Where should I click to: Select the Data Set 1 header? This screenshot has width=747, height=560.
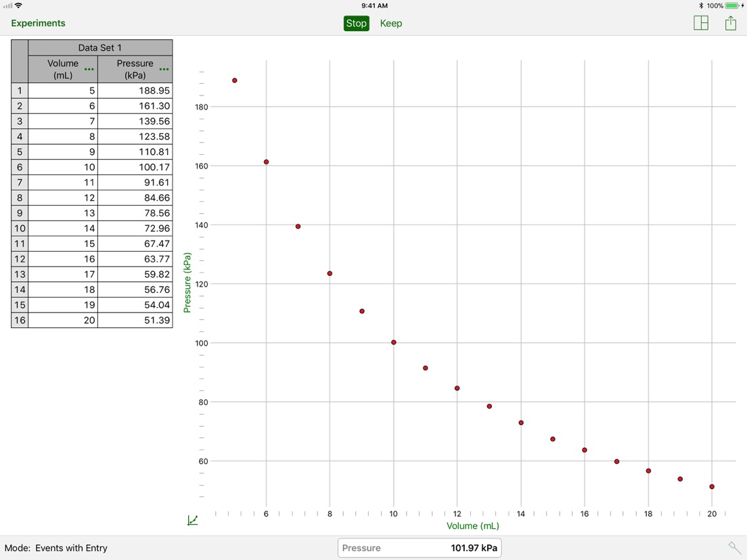click(100, 47)
